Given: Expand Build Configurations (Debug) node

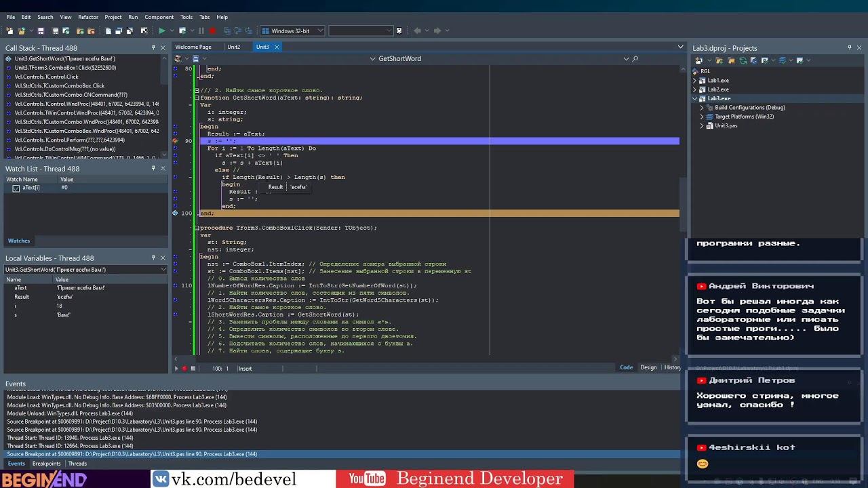Looking at the screenshot, I should (702, 108).
